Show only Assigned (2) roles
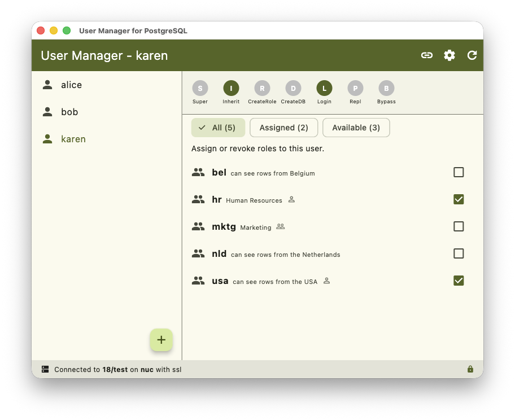Image resolution: width=515 pixels, height=420 pixels. tap(284, 128)
